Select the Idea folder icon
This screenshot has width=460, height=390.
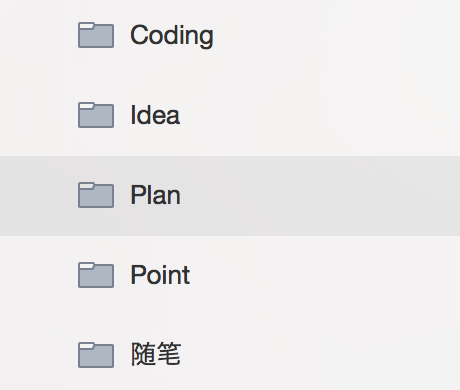pos(96,115)
